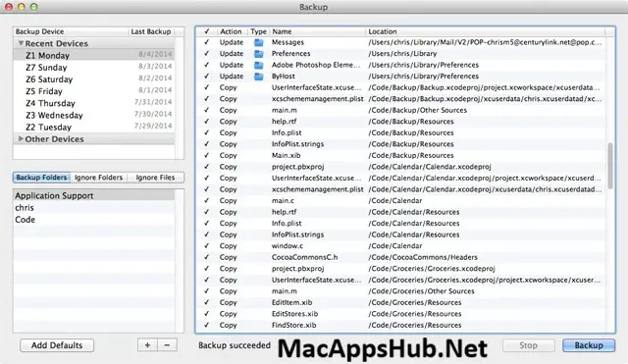
Task: Start the backup with Backup button
Action: point(589,345)
